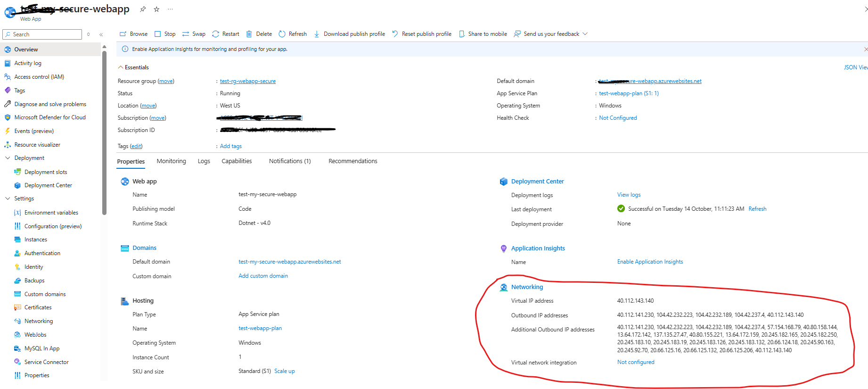Click the toolbar Refresh button
Image resolution: width=868 pixels, height=389 pixels.
coord(293,34)
